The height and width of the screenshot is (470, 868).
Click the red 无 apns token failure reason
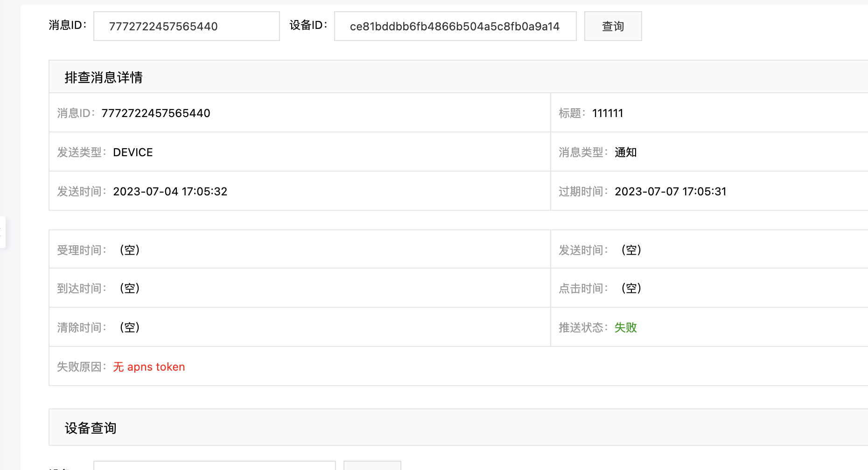(149, 367)
